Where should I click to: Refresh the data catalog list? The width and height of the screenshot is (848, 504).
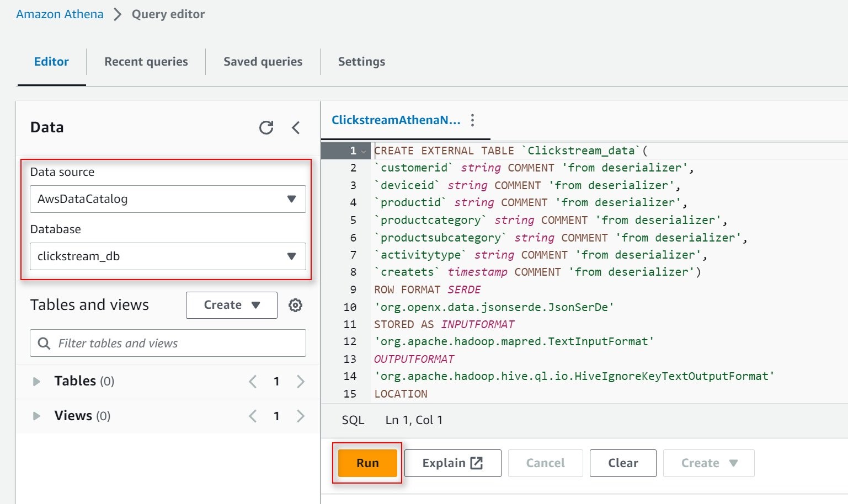point(266,127)
